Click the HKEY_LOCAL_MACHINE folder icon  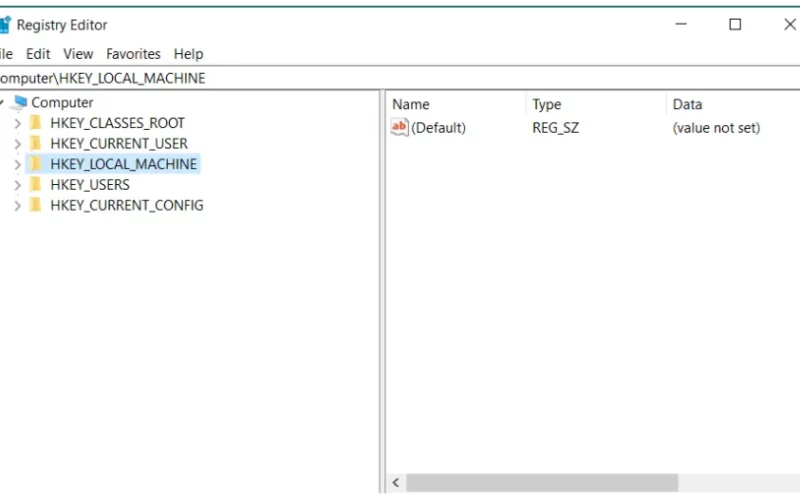pos(35,164)
